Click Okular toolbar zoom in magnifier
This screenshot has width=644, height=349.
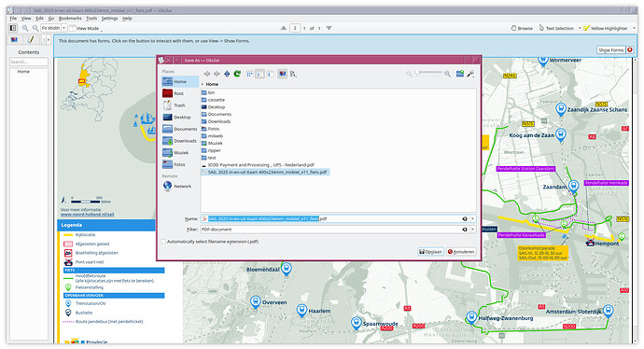click(x=25, y=28)
